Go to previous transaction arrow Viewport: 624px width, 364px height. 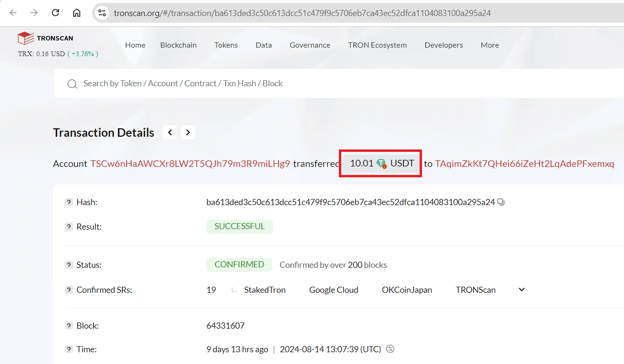click(170, 132)
